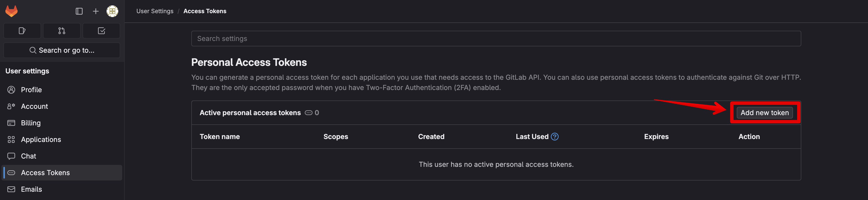Viewport: 868px width, 200px height.
Task: Click the Add new token button
Action: point(765,113)
